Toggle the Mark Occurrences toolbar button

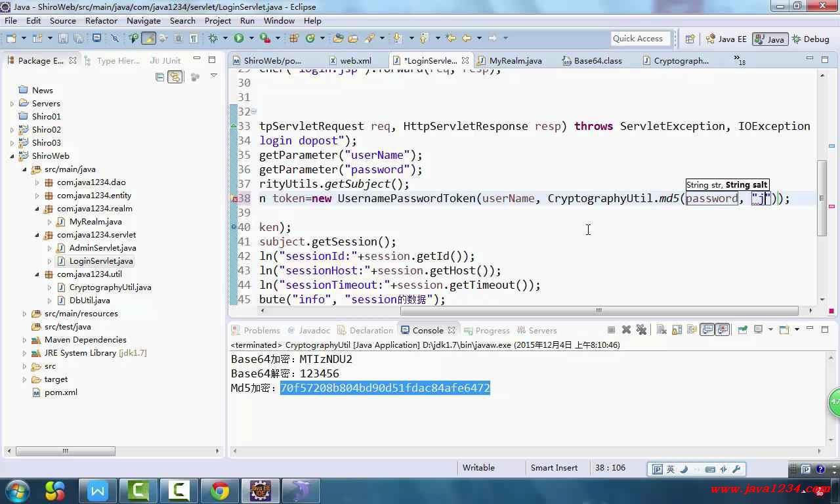tap(149, 38)
